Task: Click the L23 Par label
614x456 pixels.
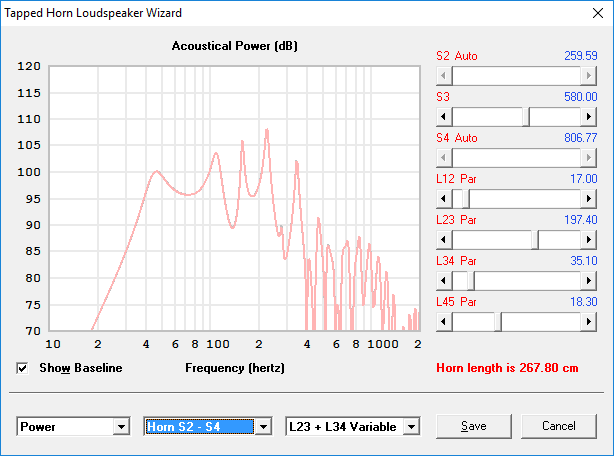Action: [457, 220]
